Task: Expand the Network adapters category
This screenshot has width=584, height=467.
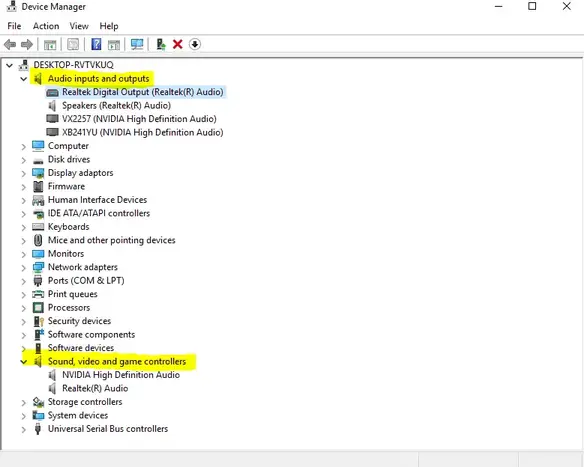Action: click(x=23, y=268)
